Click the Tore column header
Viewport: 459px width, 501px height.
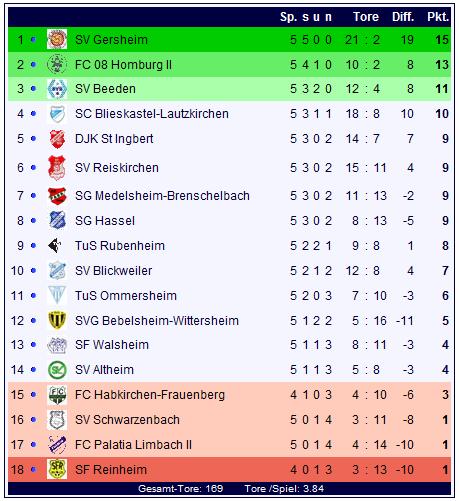366,17
